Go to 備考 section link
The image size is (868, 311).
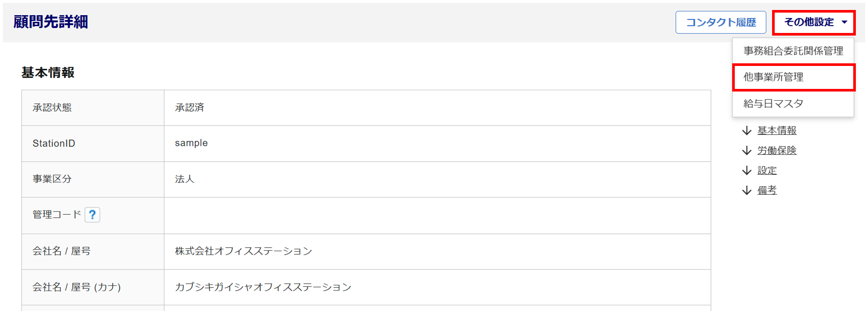pos(767,190)
